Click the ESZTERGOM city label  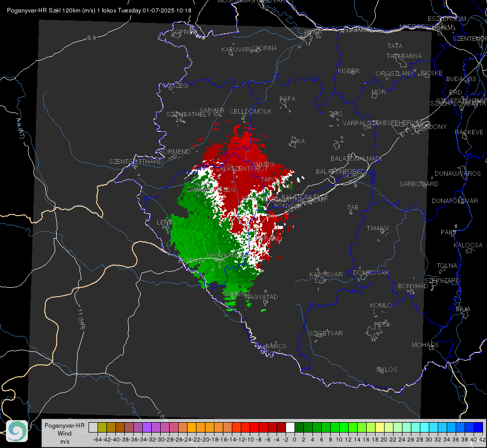pos(447,19)
